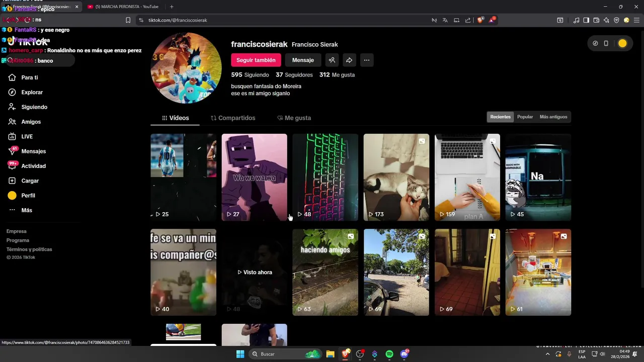Open the three-dot profile options
This screenshot has height=362, width=644.
367,60
